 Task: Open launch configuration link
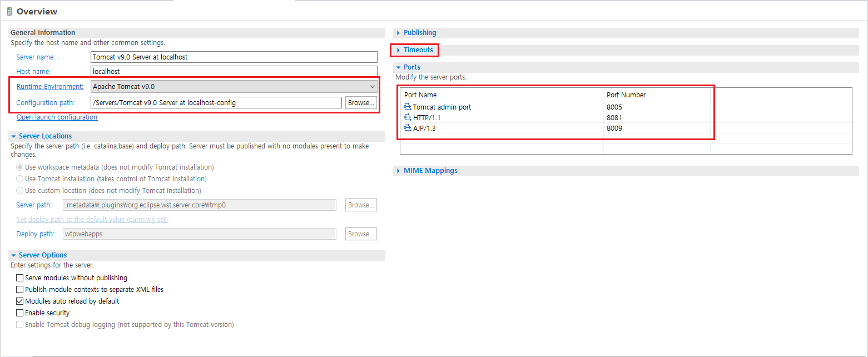(57, 117)
